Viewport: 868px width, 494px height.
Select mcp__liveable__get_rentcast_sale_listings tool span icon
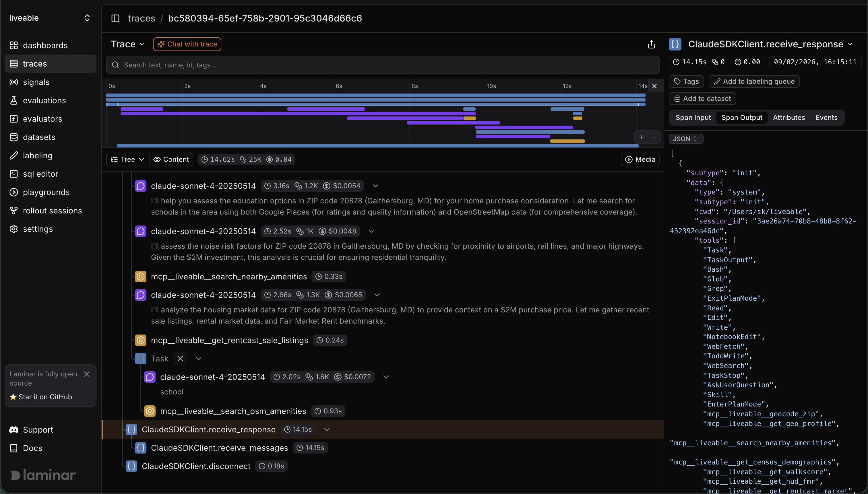tap(141, 340)
